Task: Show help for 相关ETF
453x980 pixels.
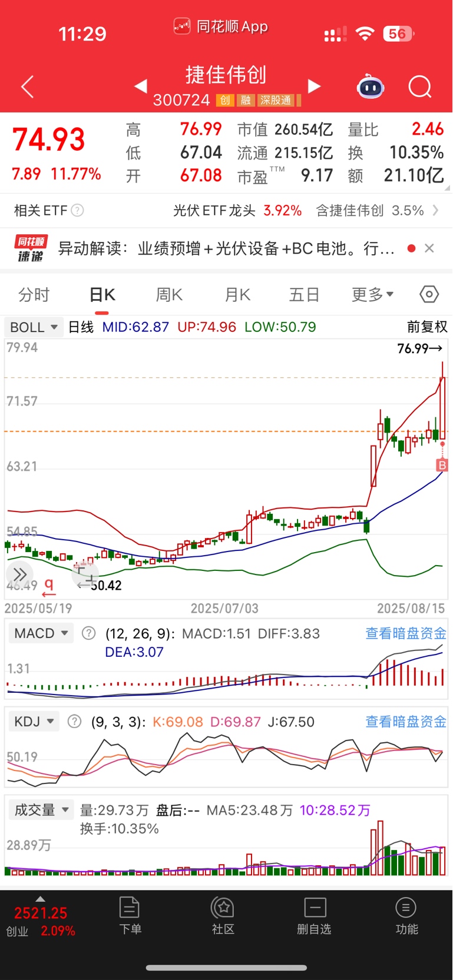Action: (x=77, y=210)
